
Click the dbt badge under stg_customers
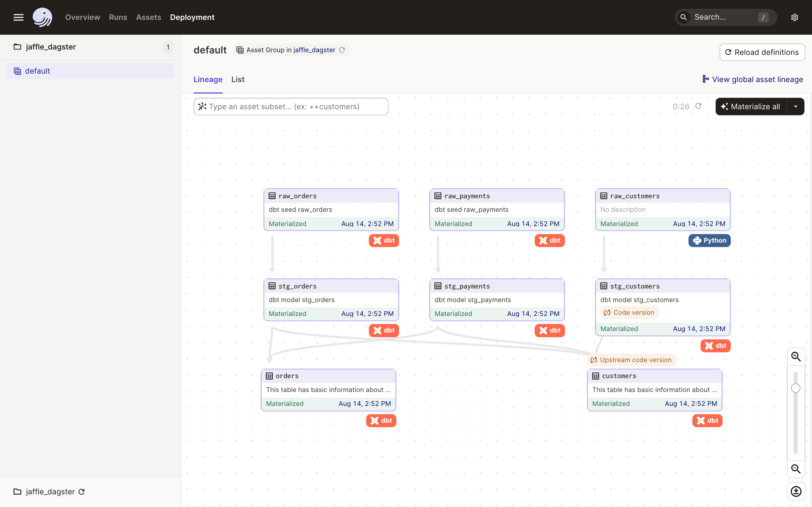click(x=715, y=346)
